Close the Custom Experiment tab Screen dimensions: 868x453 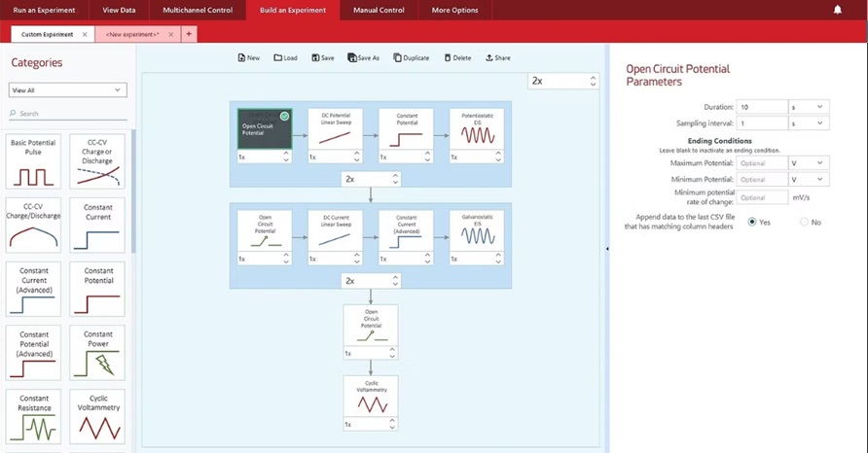click(85, 34)
